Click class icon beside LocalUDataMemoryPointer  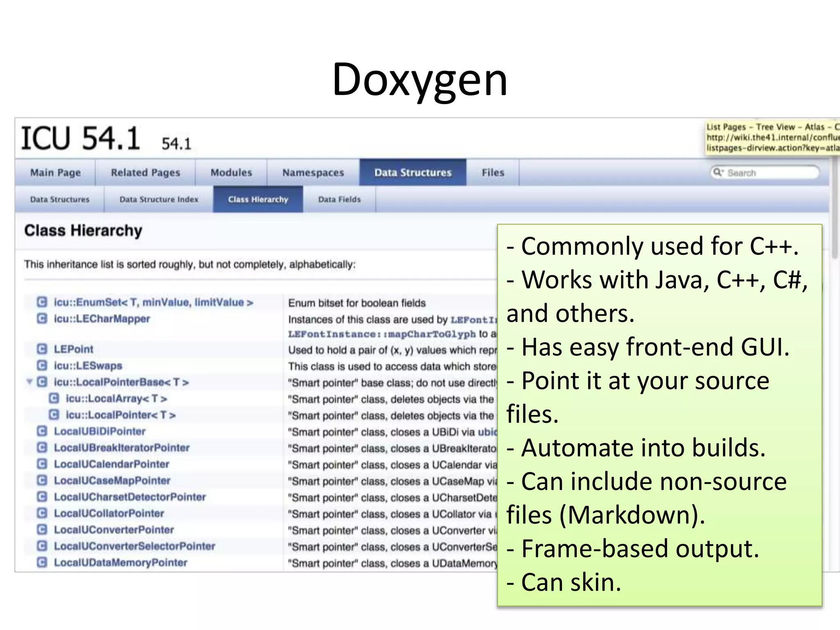(x=42, y=562)
